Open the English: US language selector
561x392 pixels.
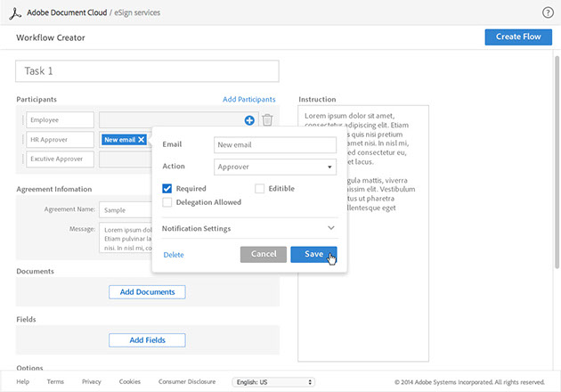(272, 382)
